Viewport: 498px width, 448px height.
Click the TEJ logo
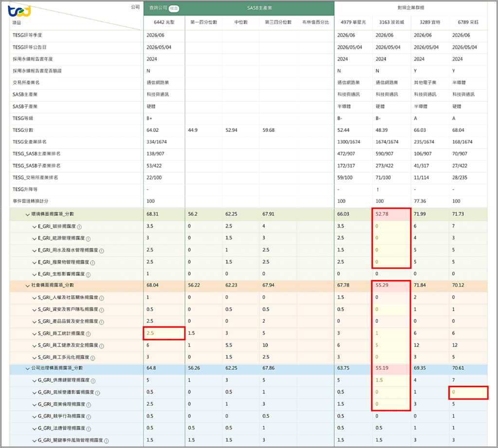point(19,11)
